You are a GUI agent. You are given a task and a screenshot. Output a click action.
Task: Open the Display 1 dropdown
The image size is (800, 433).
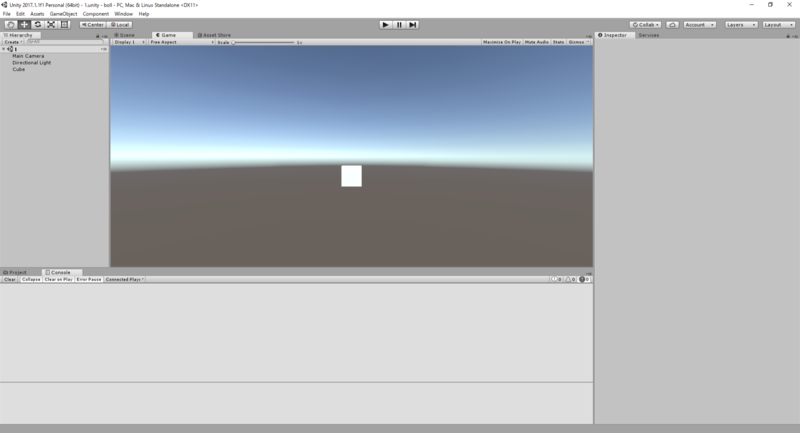coord(129,42)
